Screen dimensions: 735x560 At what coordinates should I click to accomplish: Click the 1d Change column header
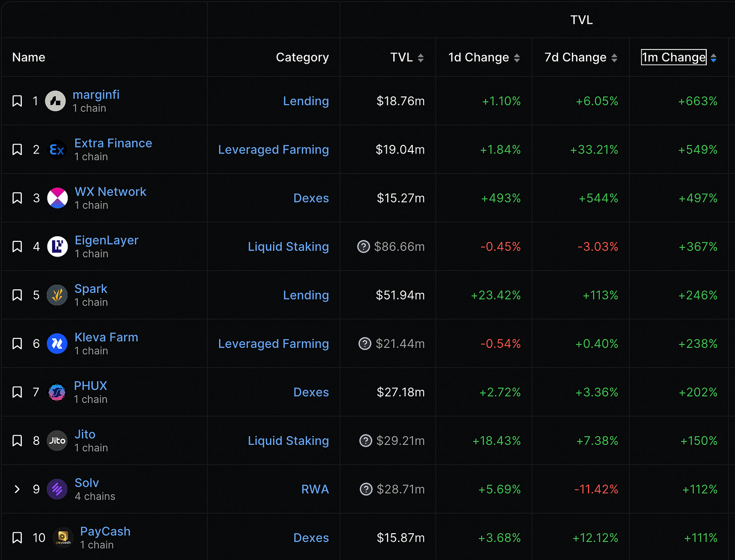(x=479, y=58)
